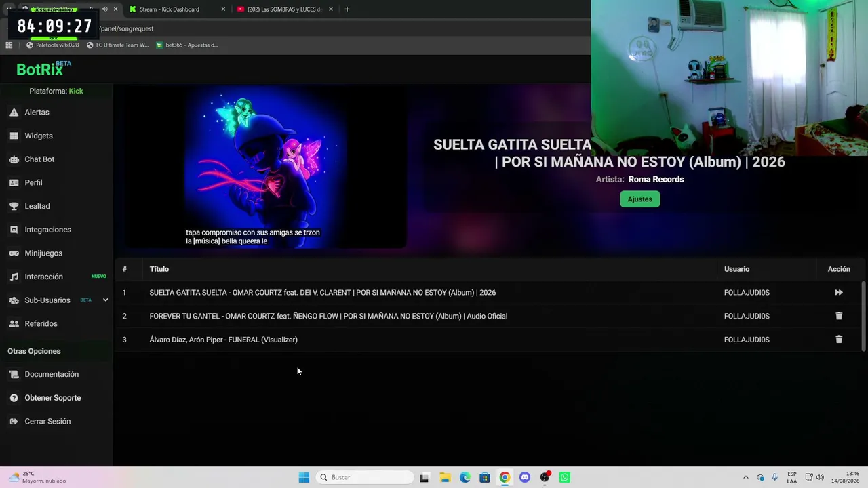Click the Lealtad trophy icon
Image resolution: width=868 pixels, height=488 pixels.
coord(14,206)
